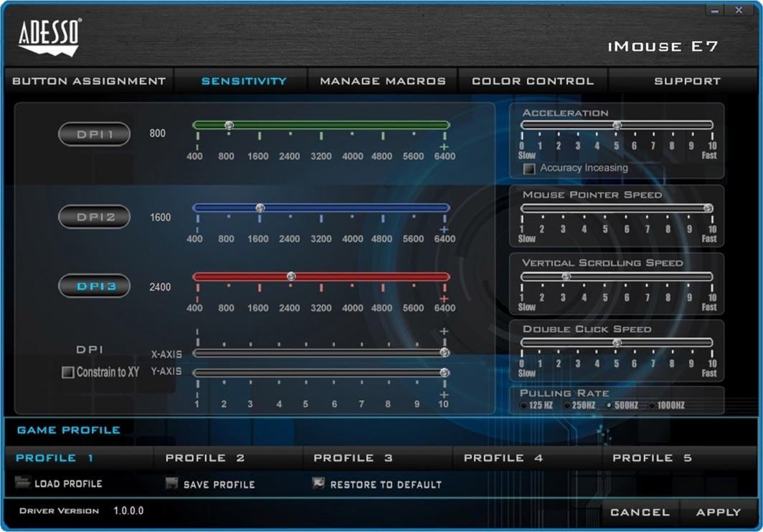Select the 125 HZ pulling rate
763x532 pixels.
pyautogui.click(x=523, y=405)
